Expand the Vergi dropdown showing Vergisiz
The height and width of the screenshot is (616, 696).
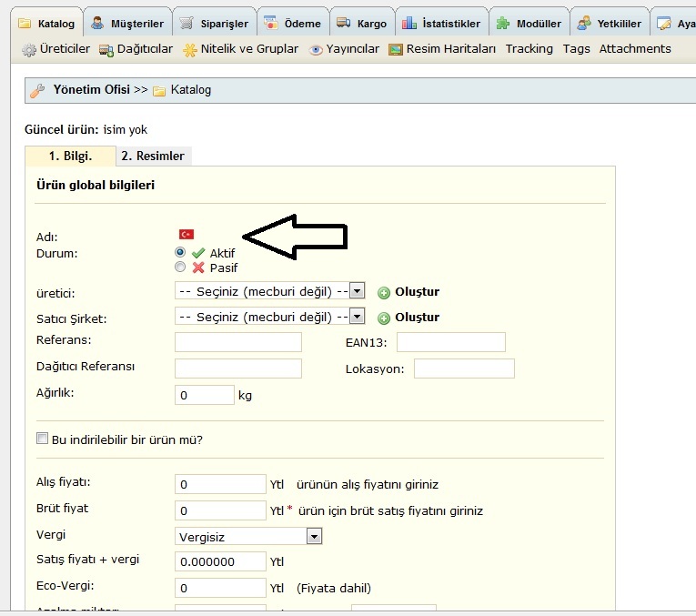point(248,537)
